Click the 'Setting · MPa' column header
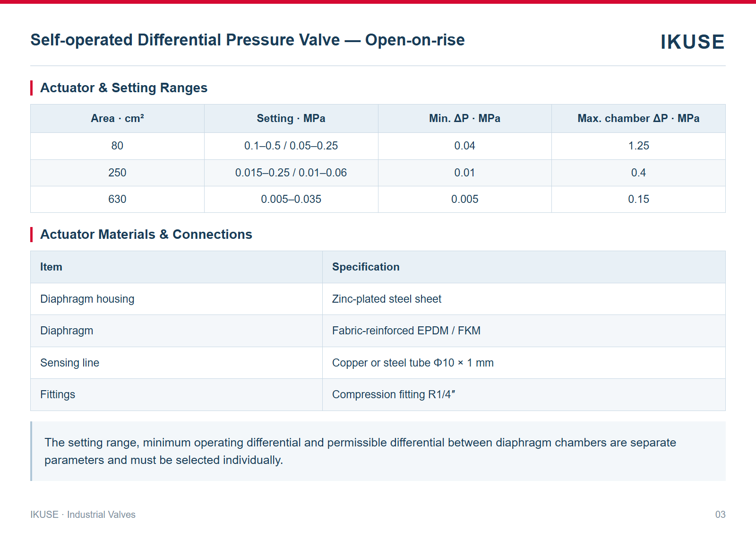Viewport: 756px width, 533px height. 291,118
